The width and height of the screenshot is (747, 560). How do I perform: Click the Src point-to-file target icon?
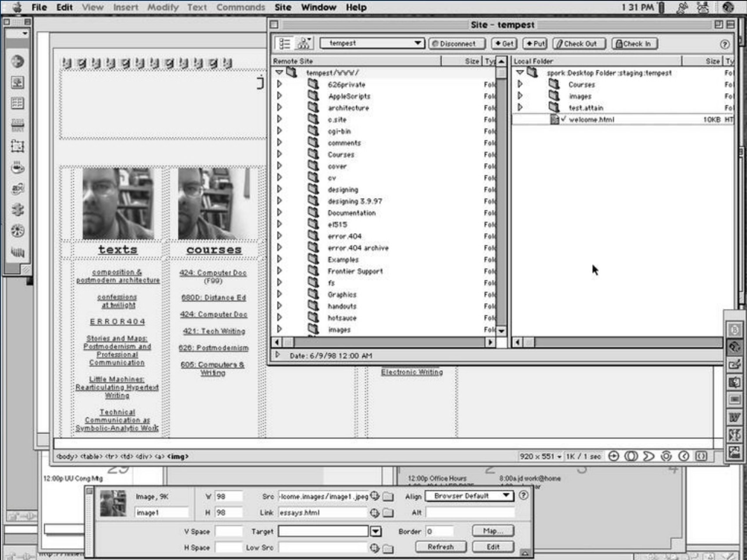[375, 496]
